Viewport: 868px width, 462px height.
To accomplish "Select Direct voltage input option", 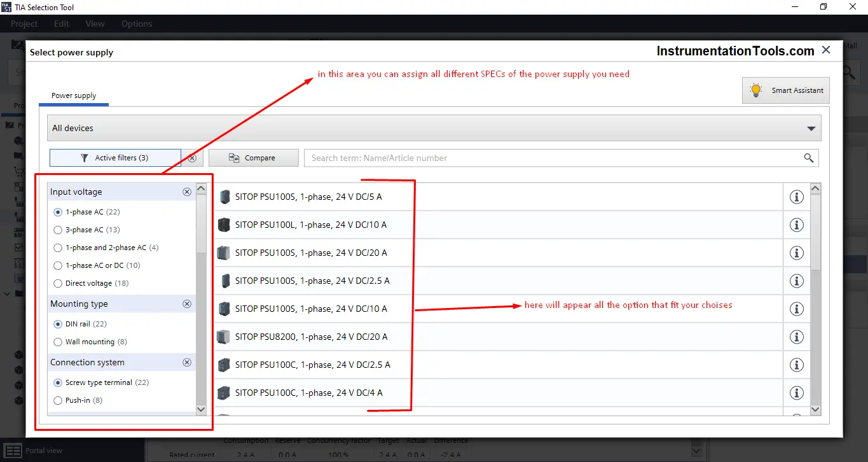I will 58,283.
